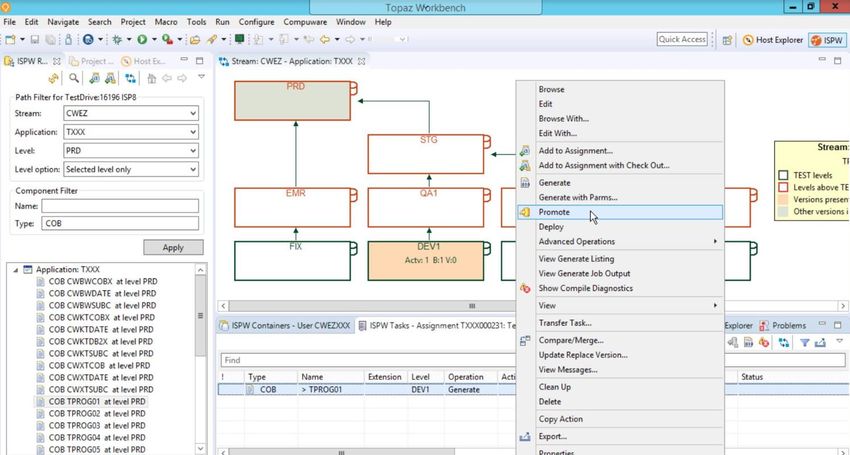Click the Apply button

173,247
